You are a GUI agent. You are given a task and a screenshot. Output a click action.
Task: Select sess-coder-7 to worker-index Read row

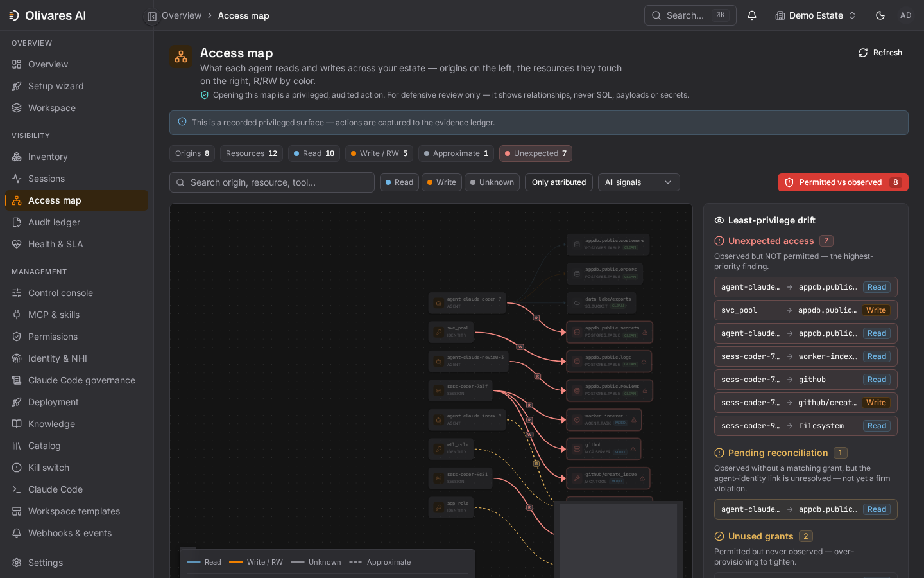[806, 356]
